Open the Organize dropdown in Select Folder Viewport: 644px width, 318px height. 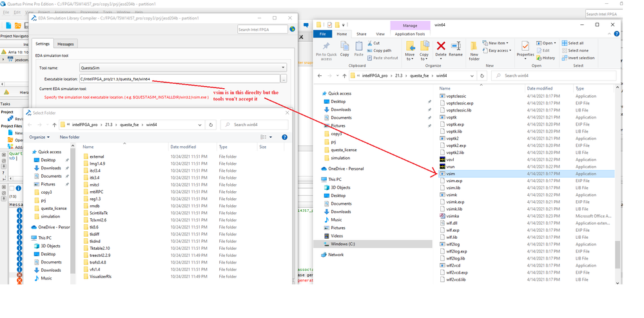pos(39,137)
